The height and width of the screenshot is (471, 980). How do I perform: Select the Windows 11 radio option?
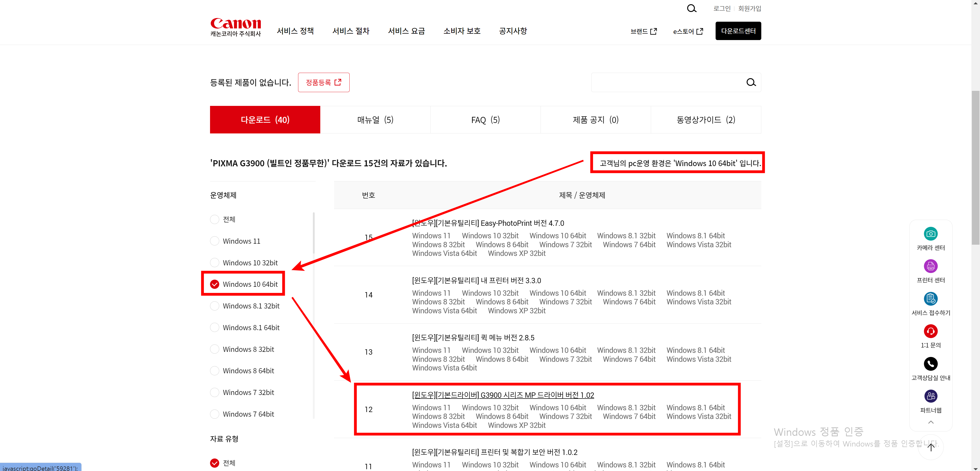pos(215,241)
